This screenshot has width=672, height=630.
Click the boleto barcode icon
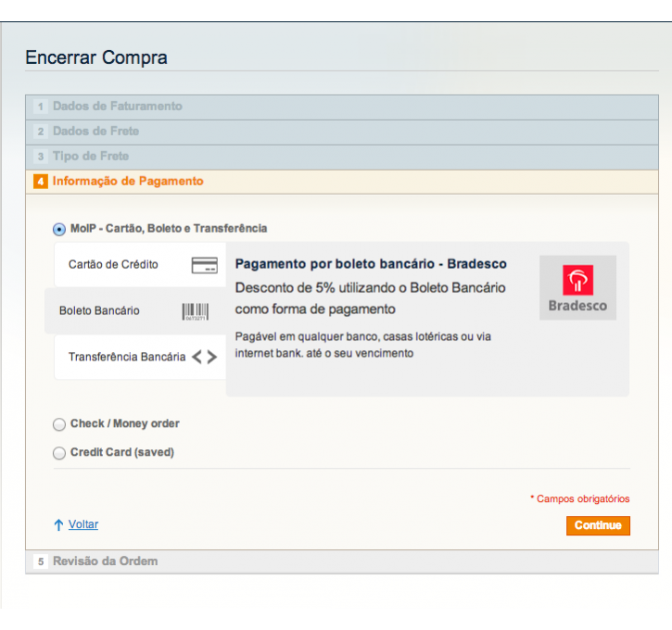click(x=196, y=311)
